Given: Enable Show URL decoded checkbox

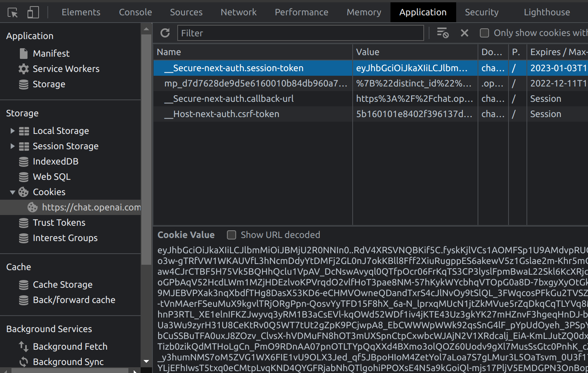Looking at the screenshot, I should coord(232,235).
